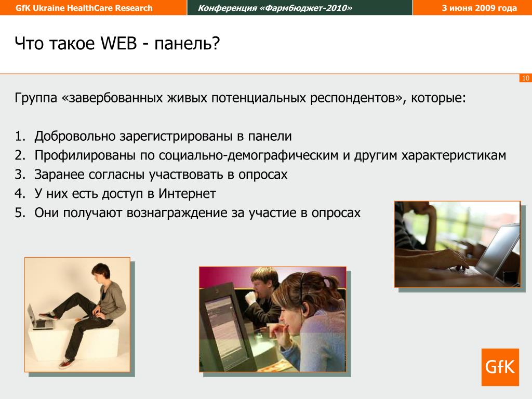Click list item 'Они получают вознаграждение'
Screen dimensions: 532x399
pos(188,212)
